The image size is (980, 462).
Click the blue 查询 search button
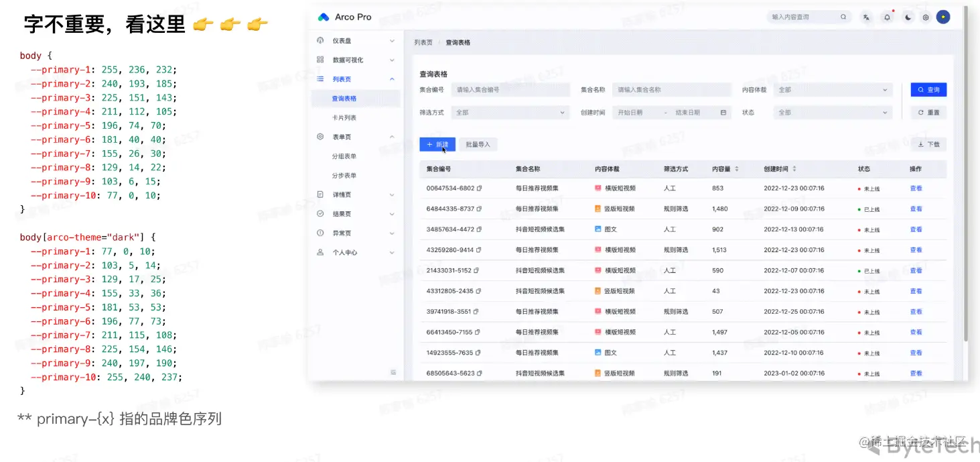(x=928, y=90)
